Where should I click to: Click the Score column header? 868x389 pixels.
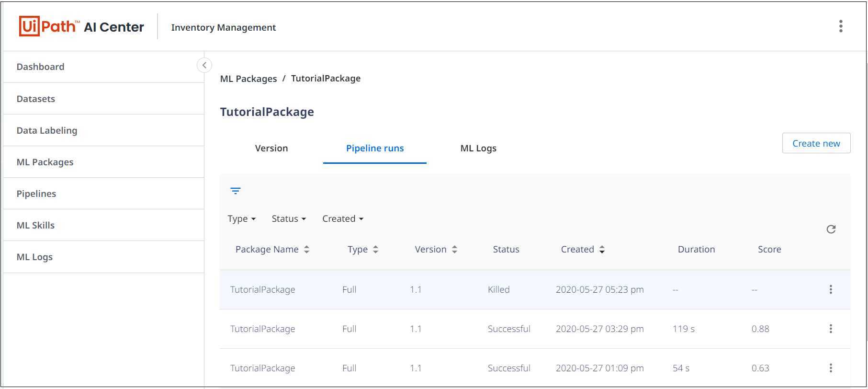[769, 249]
